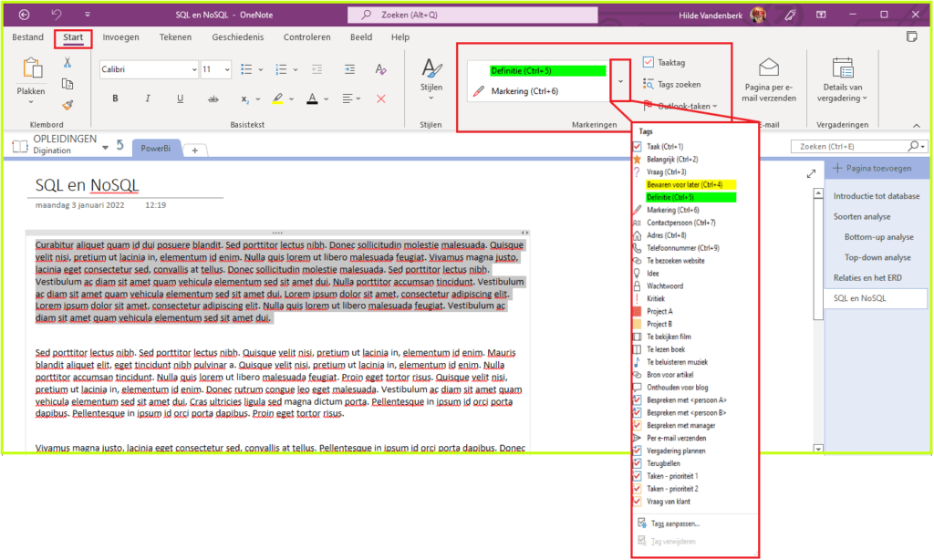The width and height of the screenshot is (934, 560).
Task: Toggle strikethrough text formatting
Action: tap(213, 99)
